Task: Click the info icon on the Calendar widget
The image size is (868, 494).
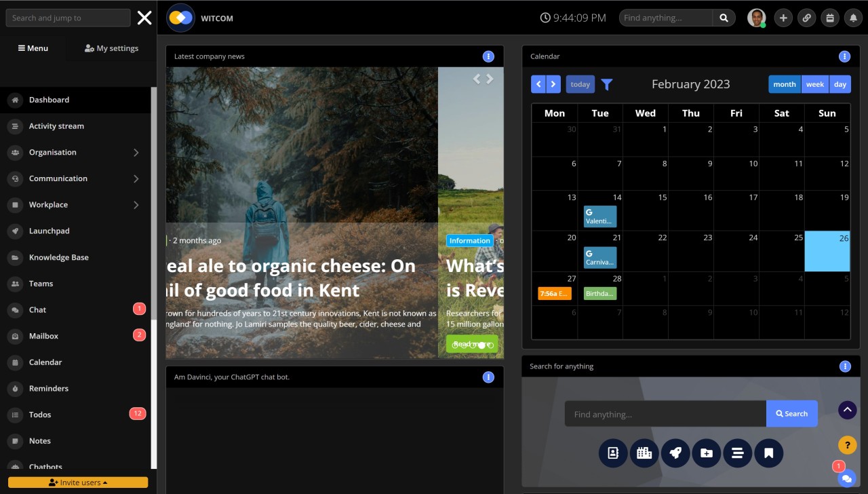Action: tap(845, 56)
